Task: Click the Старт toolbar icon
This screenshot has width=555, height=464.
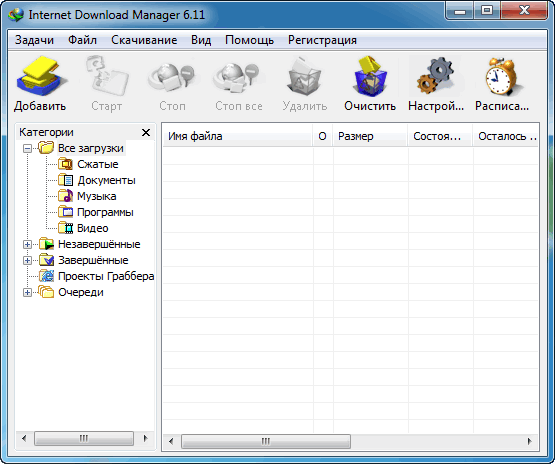Action: pyautogui.click(x=107, y=76)
